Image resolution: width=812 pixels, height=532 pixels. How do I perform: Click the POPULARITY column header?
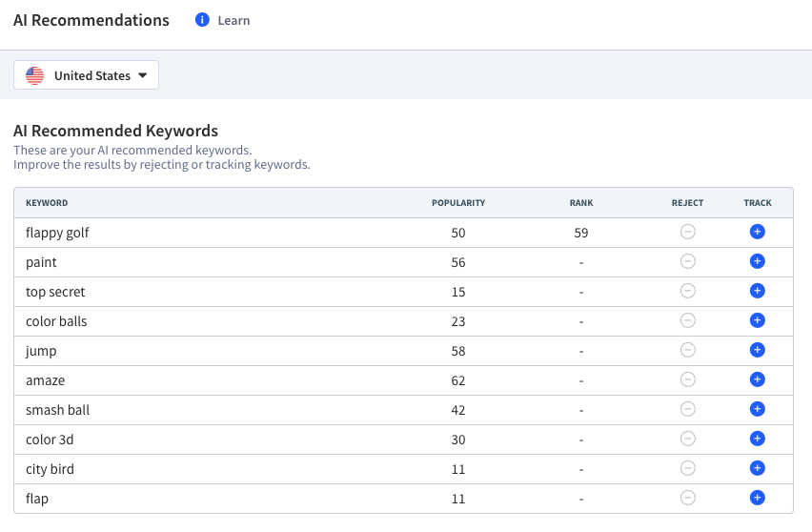click(458, 202)
